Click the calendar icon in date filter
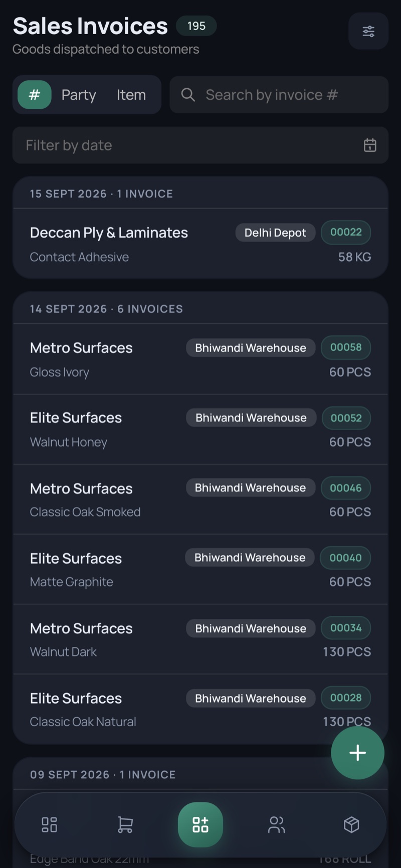Image resolution: width=401 pixels, height=868 pixels. [370, 145]
